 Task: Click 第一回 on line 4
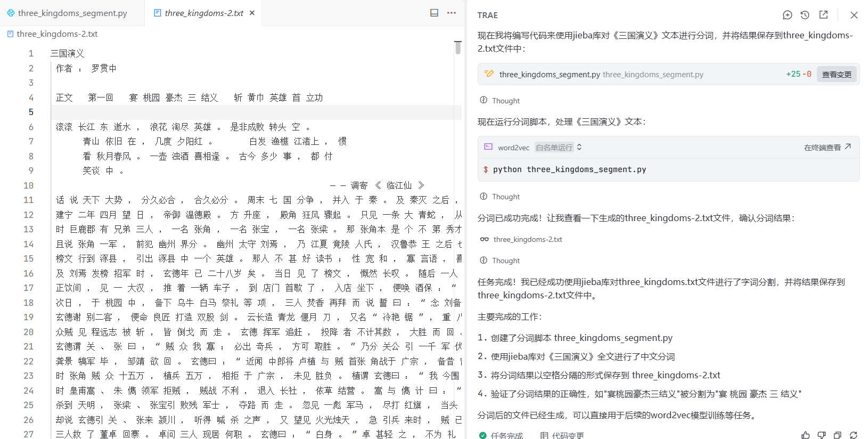(101, 97)
